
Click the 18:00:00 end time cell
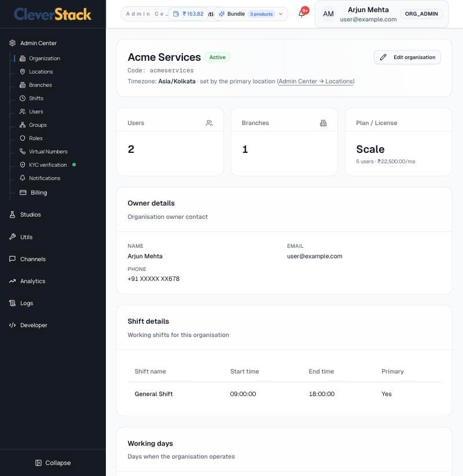pos(322,394)
